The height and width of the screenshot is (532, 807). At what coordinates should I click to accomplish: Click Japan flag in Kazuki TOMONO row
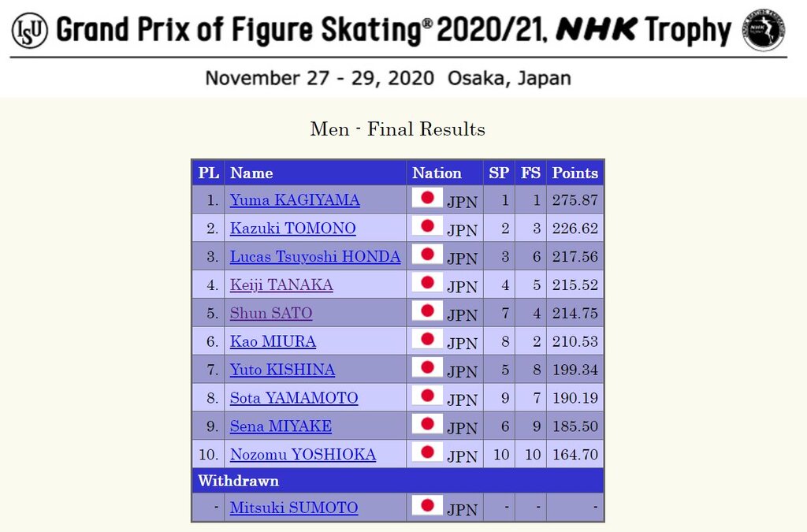(x=427, y=226)
